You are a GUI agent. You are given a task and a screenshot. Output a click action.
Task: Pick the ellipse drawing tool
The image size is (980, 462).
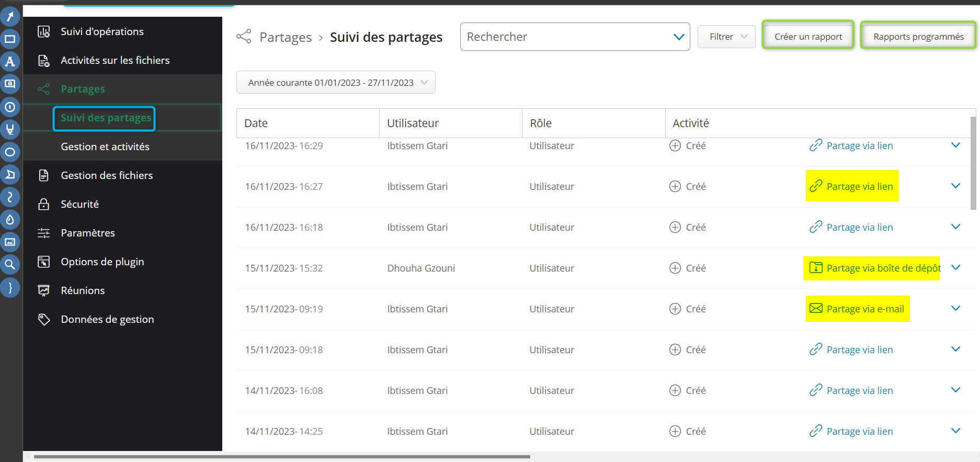coord(10,152)
